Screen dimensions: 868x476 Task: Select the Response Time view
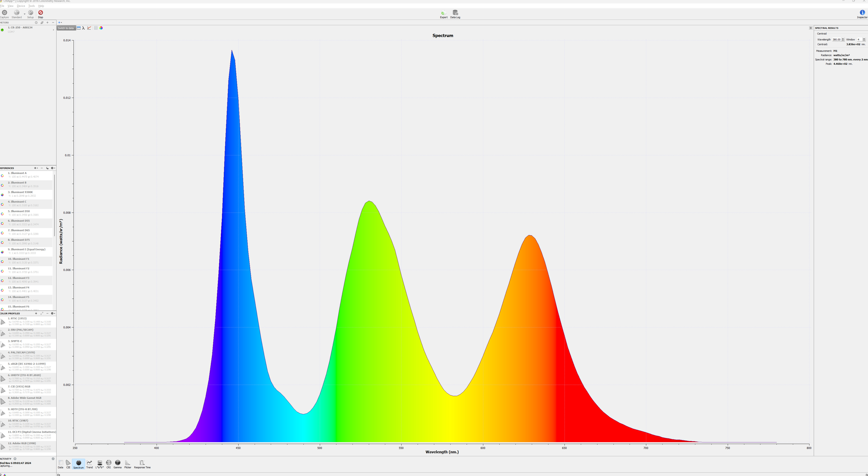[142, 464]
